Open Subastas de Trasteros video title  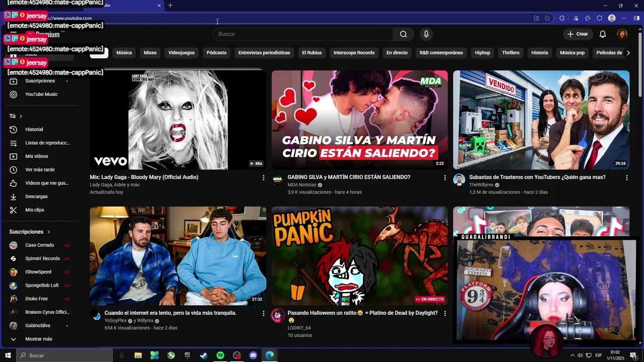pos(537,177)
